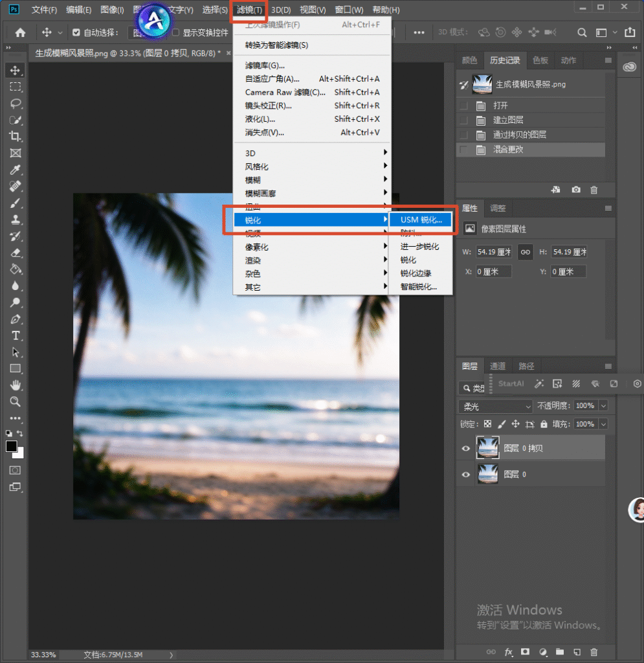Choose USM 锐化 from the submenu
Screen dimensions: 644x663
421,220
